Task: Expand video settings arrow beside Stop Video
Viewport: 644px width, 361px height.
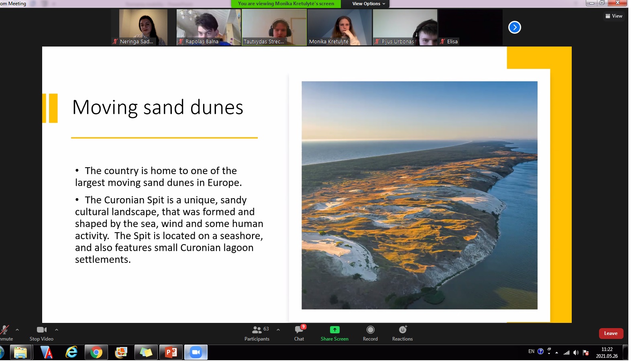Action: [57, 330]
